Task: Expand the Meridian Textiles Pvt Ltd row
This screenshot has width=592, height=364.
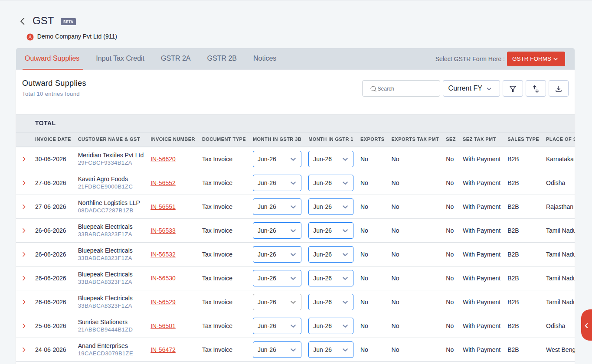Action: pyautogui.click(x=24, y=159)
